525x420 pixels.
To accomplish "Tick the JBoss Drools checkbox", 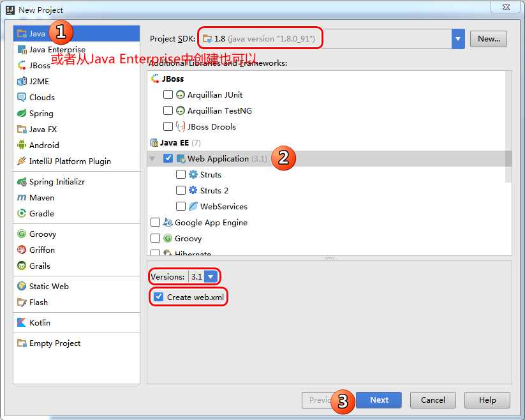I will pyautogui.click(x=168, y=126).
